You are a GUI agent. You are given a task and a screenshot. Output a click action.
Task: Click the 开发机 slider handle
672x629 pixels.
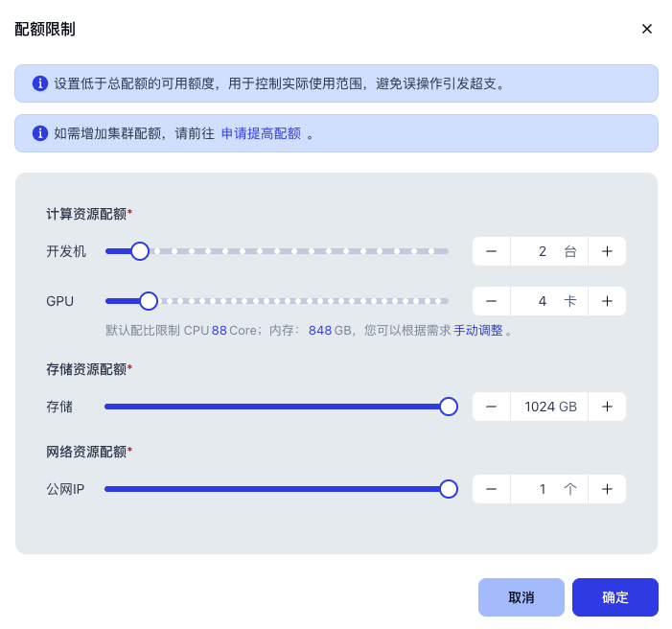(140, 251)
